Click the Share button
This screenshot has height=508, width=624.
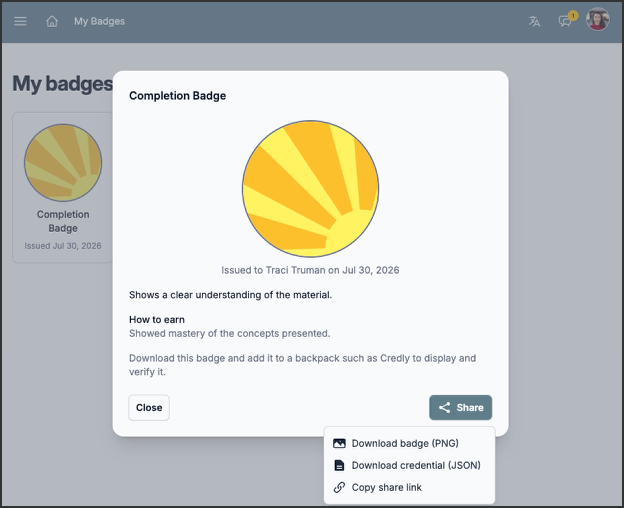(460, 407)
